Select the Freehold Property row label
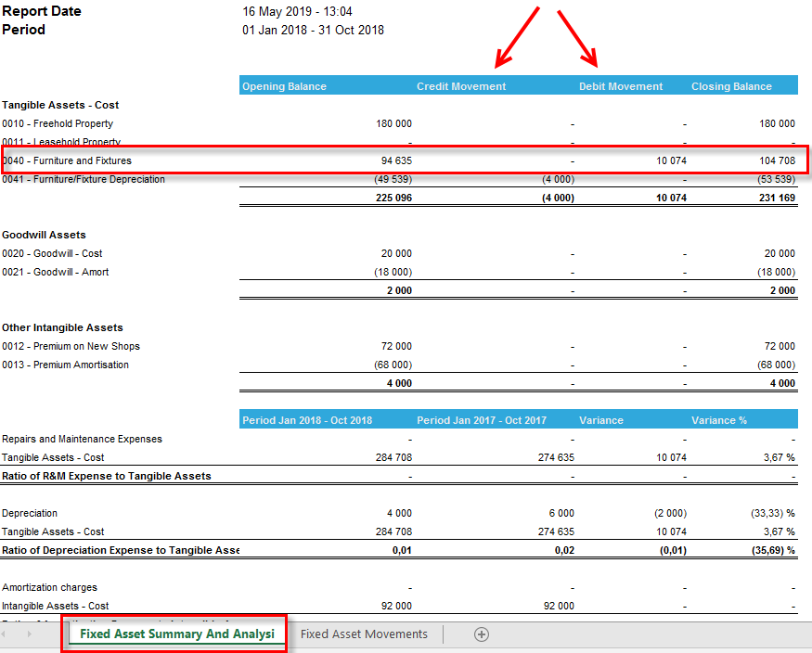This screenshot has height=653, width=812. click(58, 123)
